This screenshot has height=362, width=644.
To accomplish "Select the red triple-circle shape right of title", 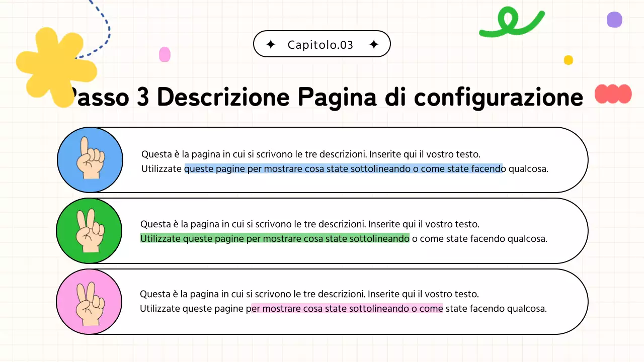I will coord(613,94).
